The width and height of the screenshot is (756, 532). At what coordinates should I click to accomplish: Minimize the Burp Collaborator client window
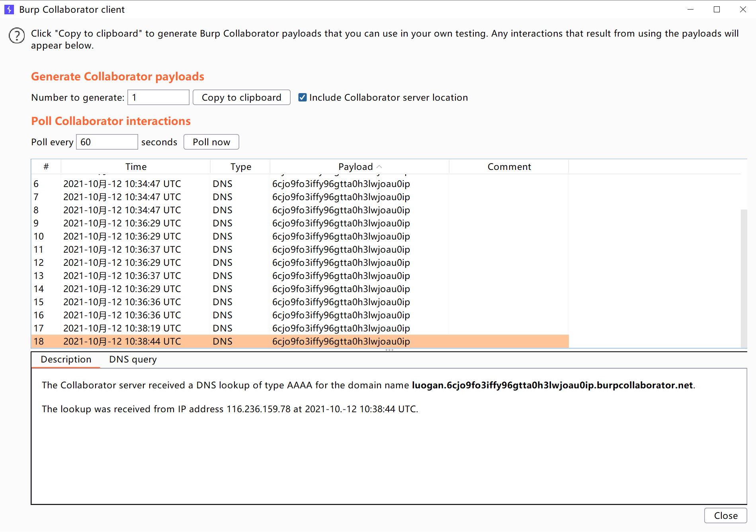pos(690,9)
